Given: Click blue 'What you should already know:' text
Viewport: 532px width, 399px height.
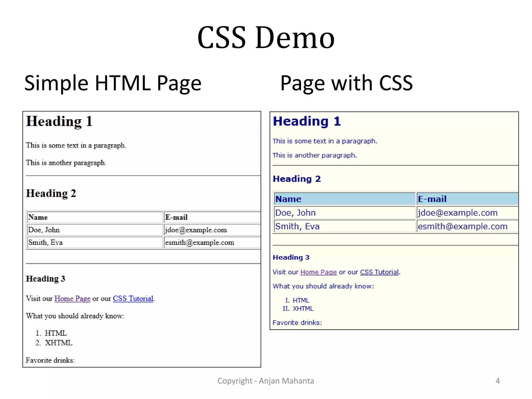Looking at the screenshot, I should click(323, 286).
